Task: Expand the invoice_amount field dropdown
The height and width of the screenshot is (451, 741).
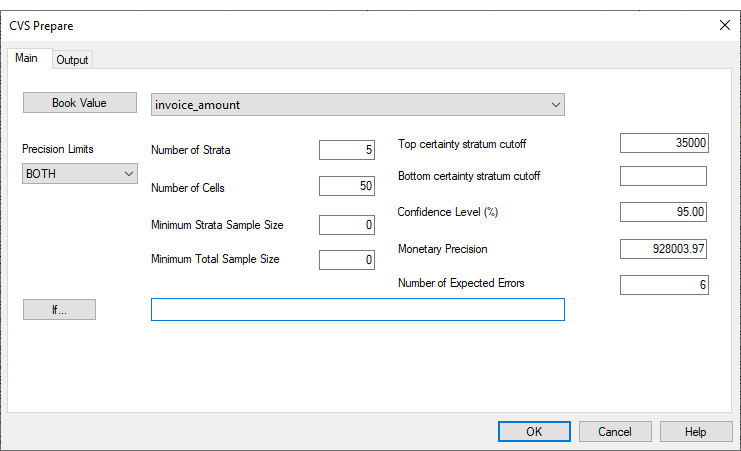Action: point(556,104)
